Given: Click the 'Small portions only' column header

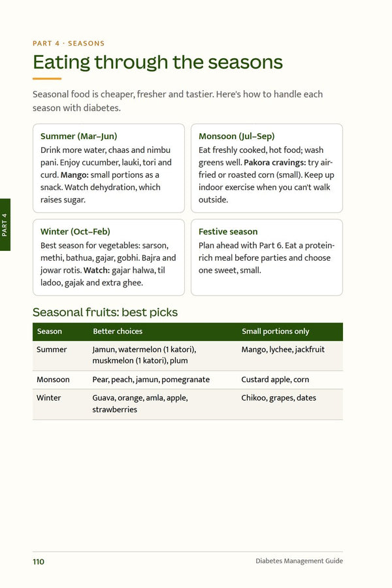Looking at the screenshot, I should [275, 331].
